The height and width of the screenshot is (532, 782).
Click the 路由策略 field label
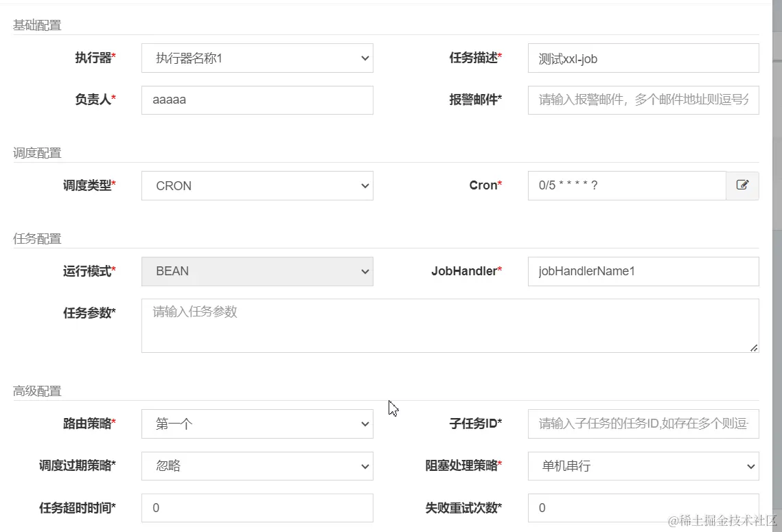pyautogui.click(x=89, y=424)
